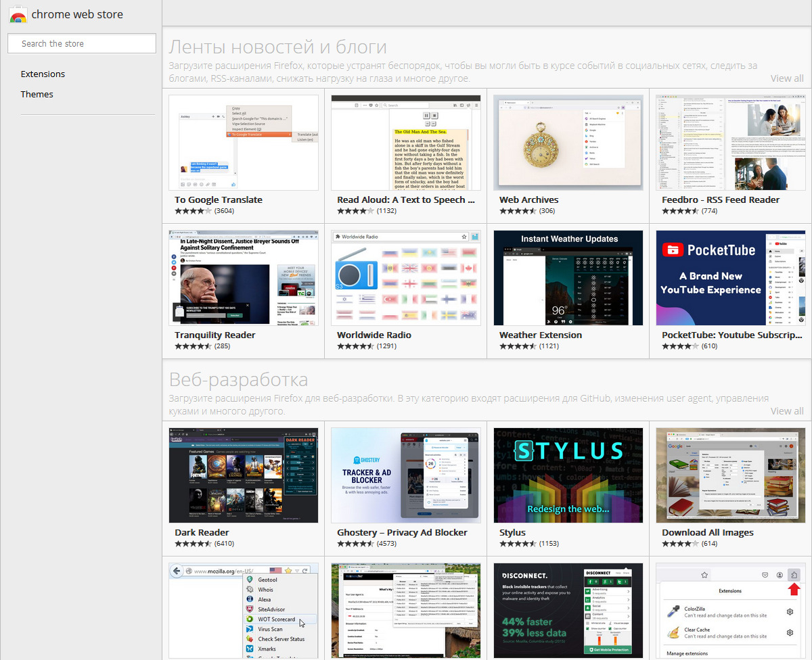Open Download All Images extension title

707,532
